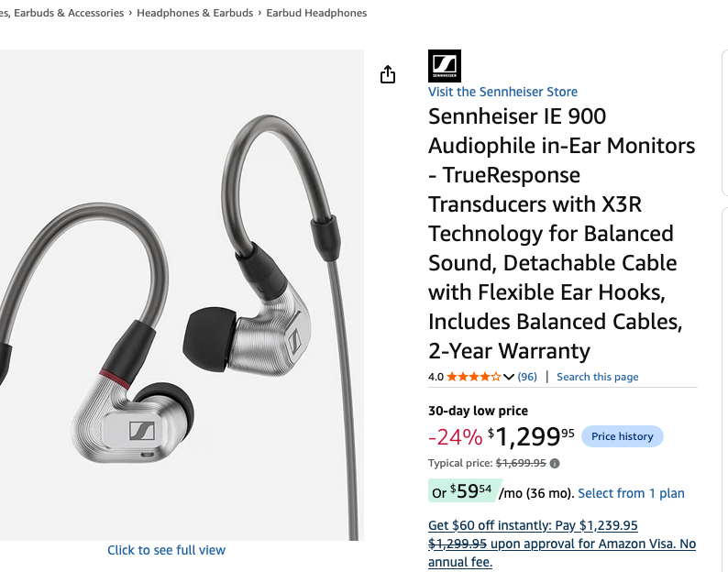Open the 96 reviews link
This screenshot has height=572, width=728.
[x=527, y=377]
